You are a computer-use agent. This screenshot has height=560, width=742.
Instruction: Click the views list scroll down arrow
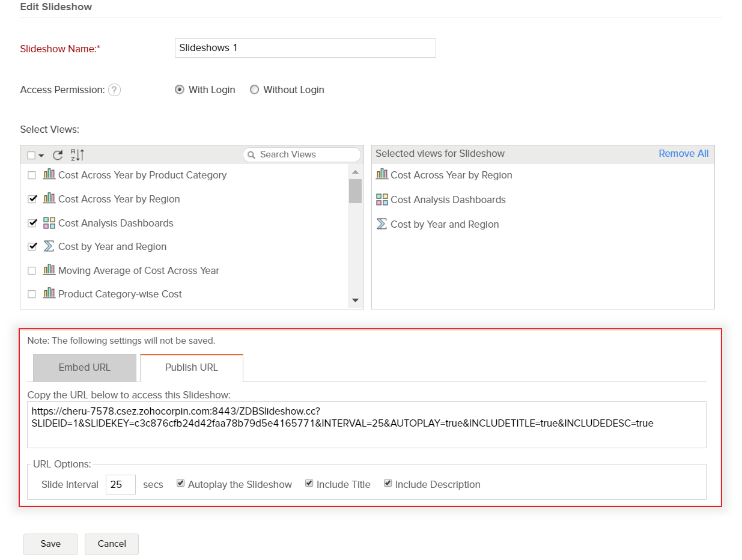[x=355, y=300]
